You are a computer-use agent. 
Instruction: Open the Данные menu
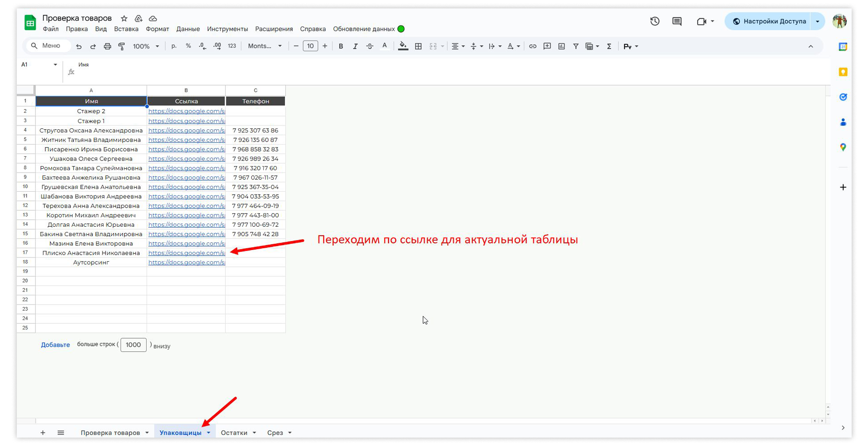(188, 29)
